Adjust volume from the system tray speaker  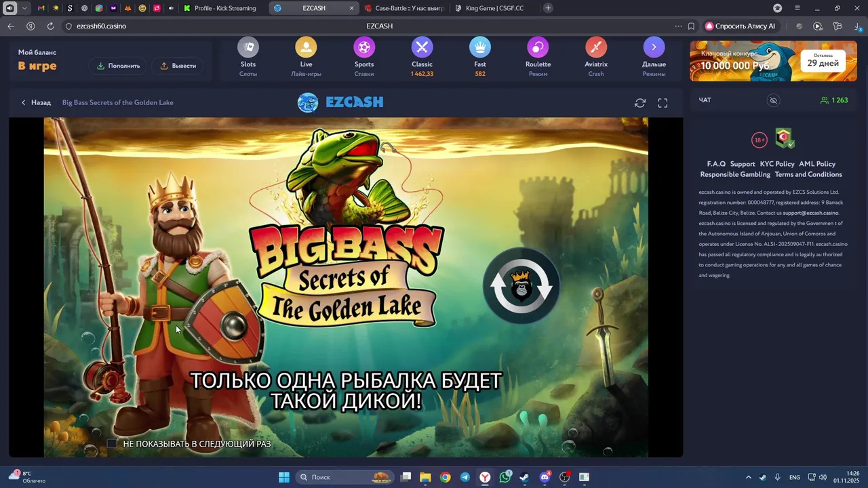pos(823,477)
